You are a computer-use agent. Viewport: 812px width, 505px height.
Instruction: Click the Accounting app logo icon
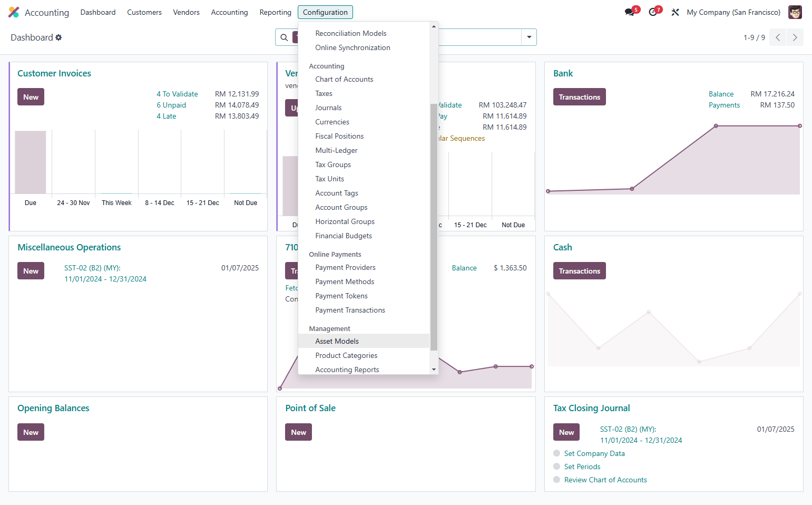pyautogui.click(x=14, y=12)
